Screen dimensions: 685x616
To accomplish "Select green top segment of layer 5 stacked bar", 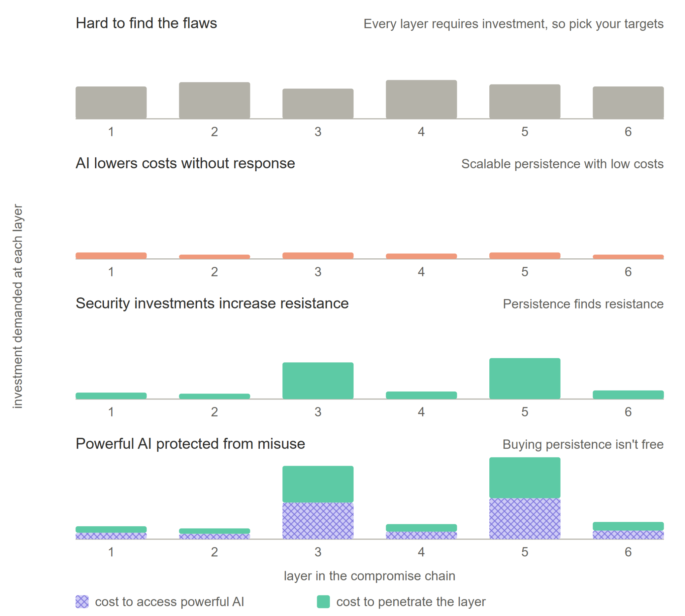I will click(525, 477).
